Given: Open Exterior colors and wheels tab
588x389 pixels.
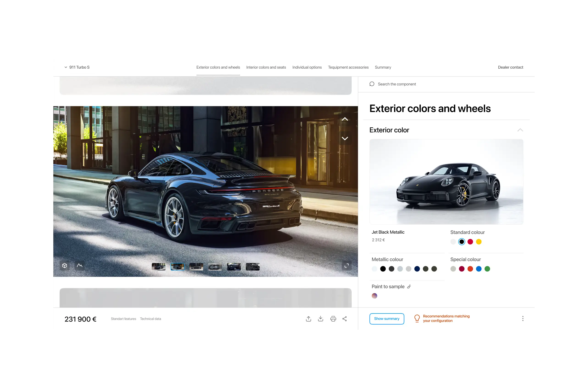Looking at the screenshot, I should pyautogui.click(x=218, y=67).
